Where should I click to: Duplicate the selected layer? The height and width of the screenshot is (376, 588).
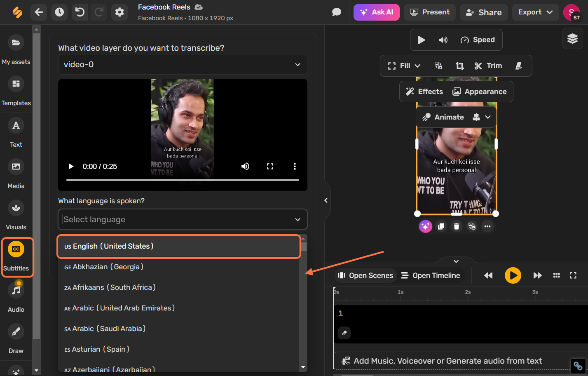click(441, 226)
